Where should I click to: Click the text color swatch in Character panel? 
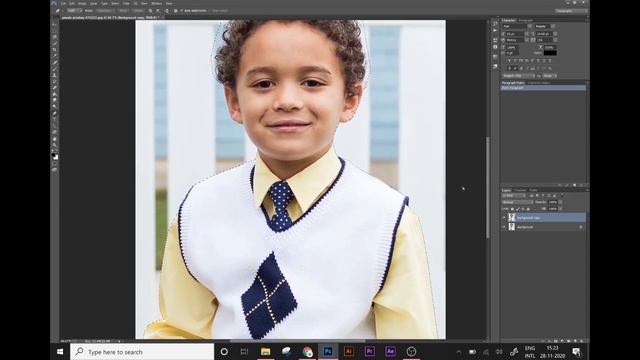[550, 53]
